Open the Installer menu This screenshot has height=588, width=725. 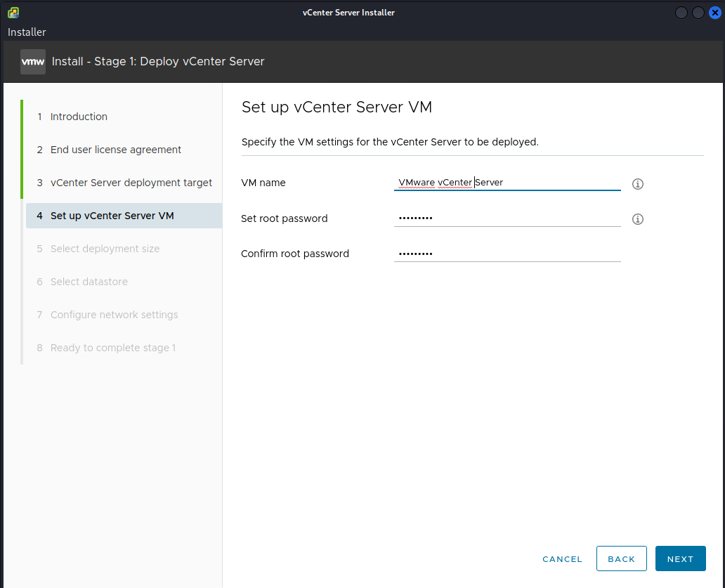pos(27,32)
